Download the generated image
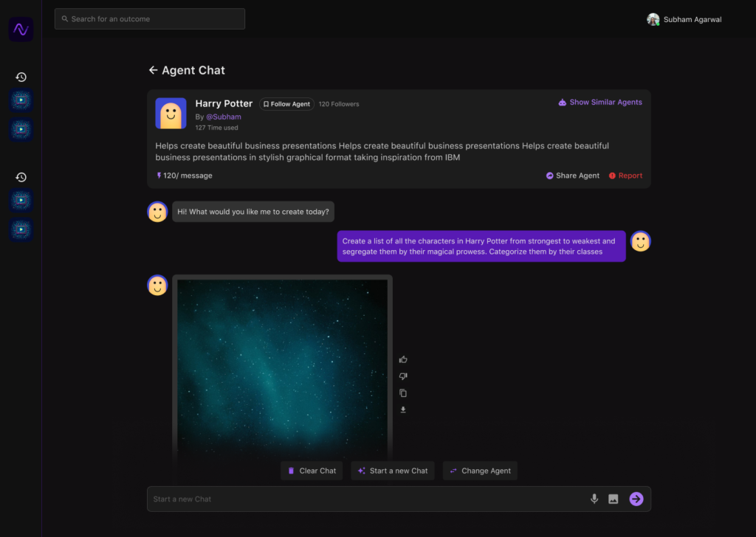The image size is (756, 537). click(403, 410)
